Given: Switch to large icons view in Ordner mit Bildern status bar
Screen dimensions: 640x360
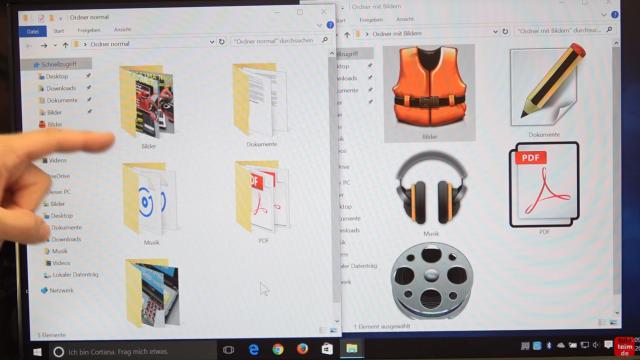Looking at the screenshot, I should pos(613,322).
